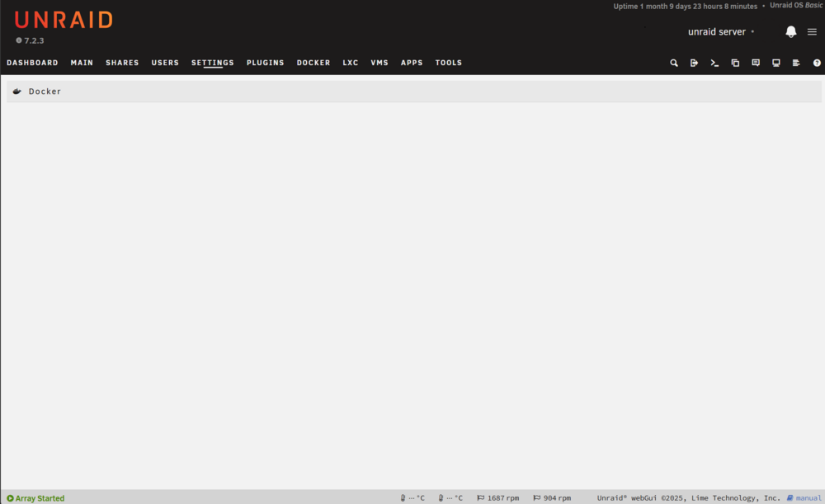The height and width of the screenshot is (504, 825).
Task: Open the Main tab
Action: [x=82, y=63]
